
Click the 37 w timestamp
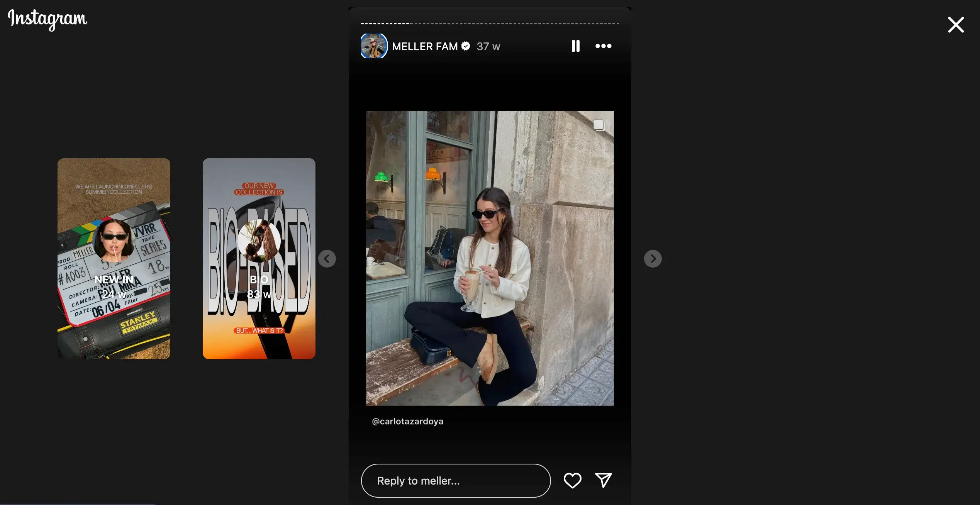tap(488, 46)
